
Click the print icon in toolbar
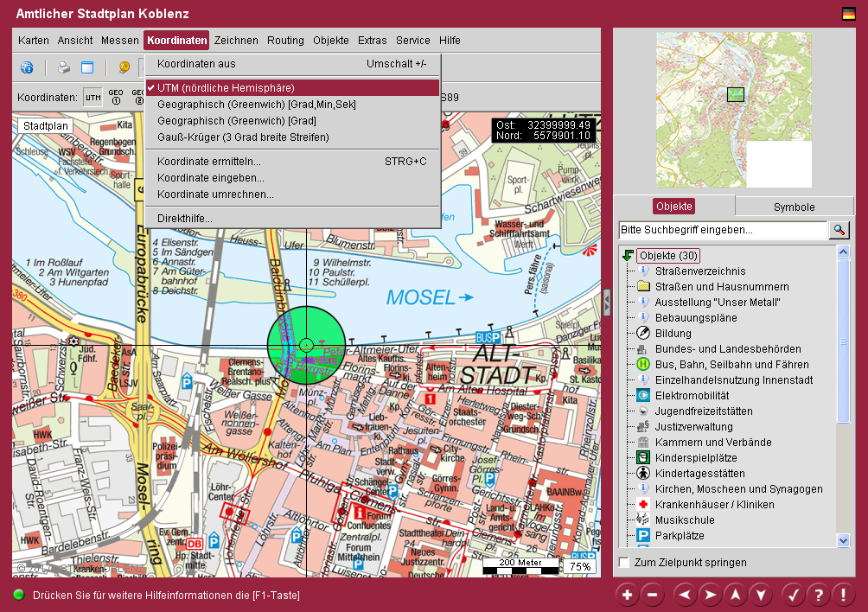(x=63, y=67)
